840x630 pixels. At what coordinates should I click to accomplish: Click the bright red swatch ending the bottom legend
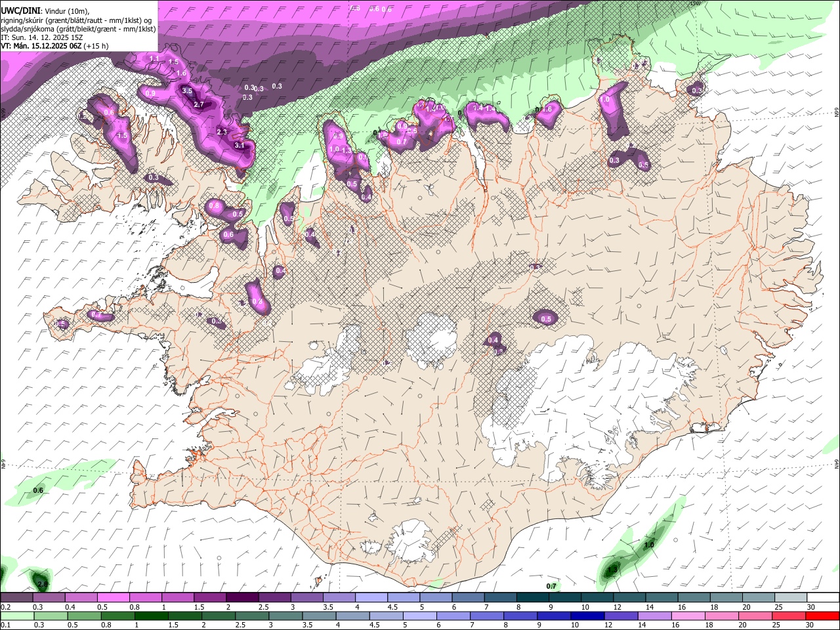(x=822, y=616)
